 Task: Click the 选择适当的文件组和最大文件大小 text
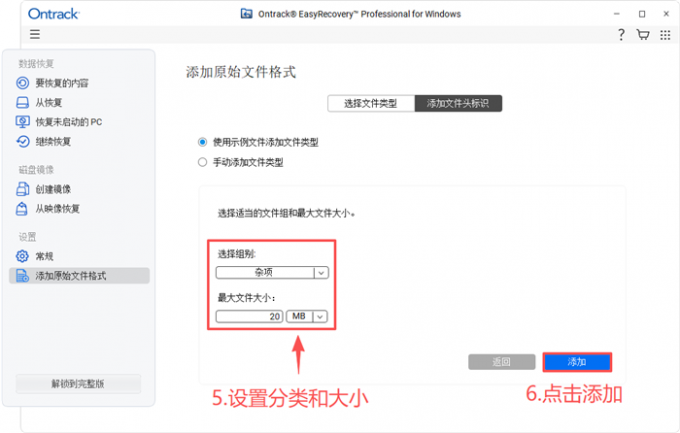click(x=286, y=213)
